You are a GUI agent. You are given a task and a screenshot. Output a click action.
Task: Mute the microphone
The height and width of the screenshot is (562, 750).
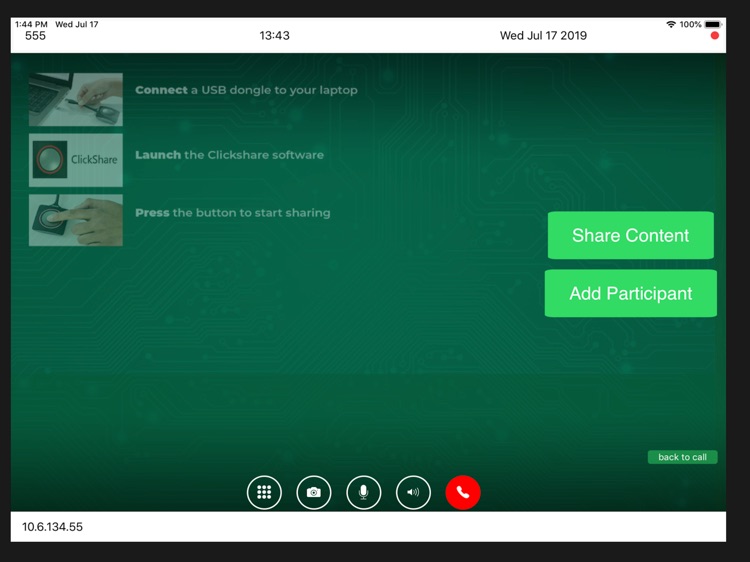pyautogui.click(x=364, y=492)
